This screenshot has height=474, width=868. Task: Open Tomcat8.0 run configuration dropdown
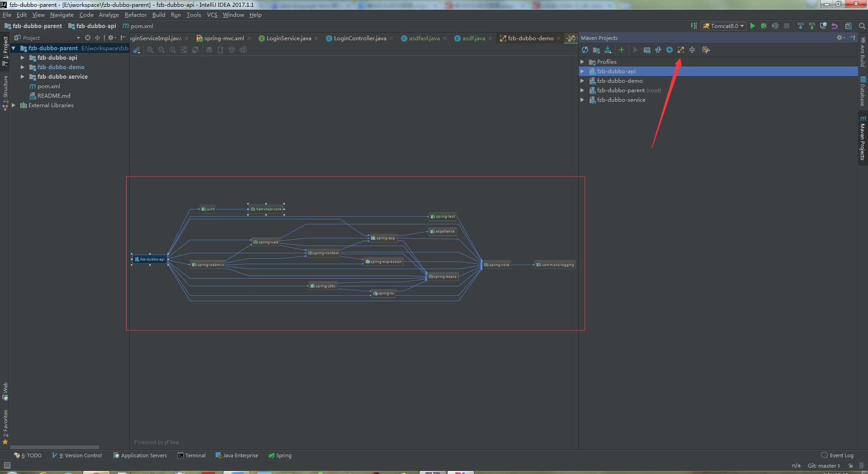coord(723,26)
